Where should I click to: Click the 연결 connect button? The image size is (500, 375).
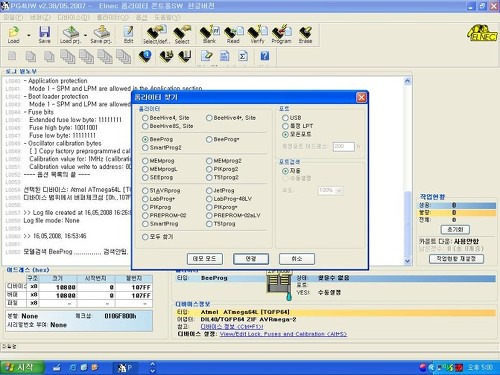click(x=251, y=259)
